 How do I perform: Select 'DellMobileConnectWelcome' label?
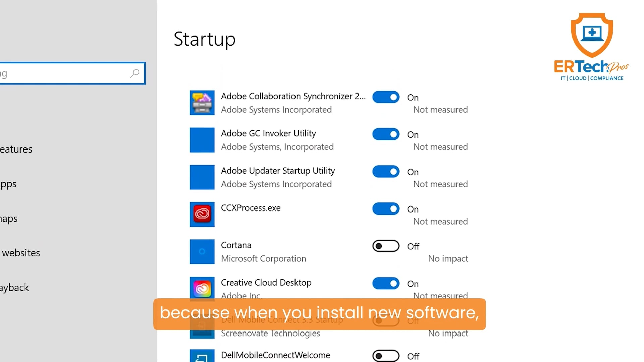pyautogui.click(x=276, y=355)
